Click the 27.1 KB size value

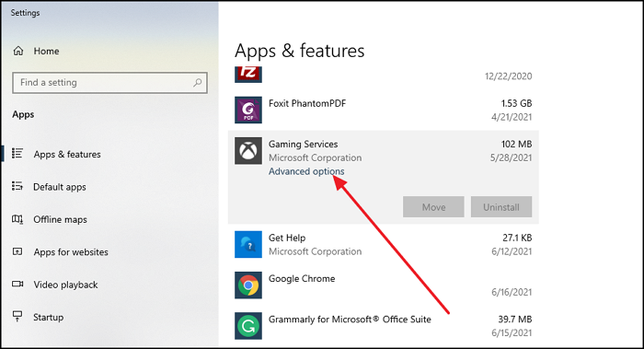pyautogui.click(x=517, y=238)
